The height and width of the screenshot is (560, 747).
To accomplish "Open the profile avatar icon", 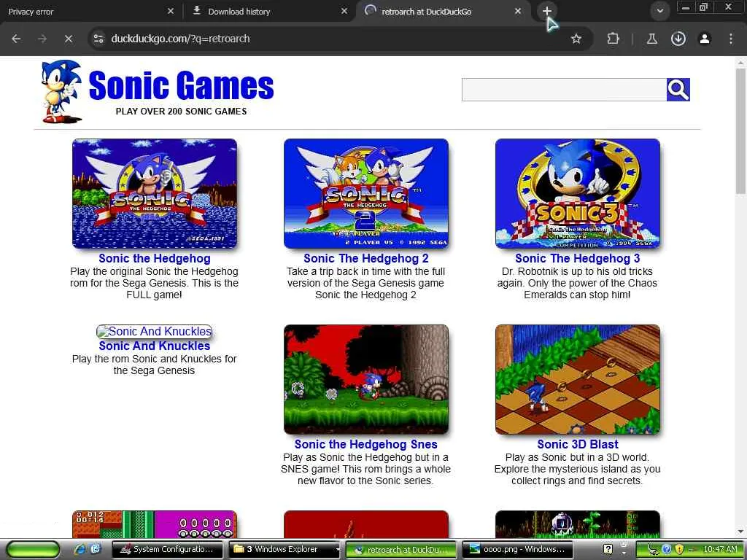I will pyautogui.click(x=705, y=39).
